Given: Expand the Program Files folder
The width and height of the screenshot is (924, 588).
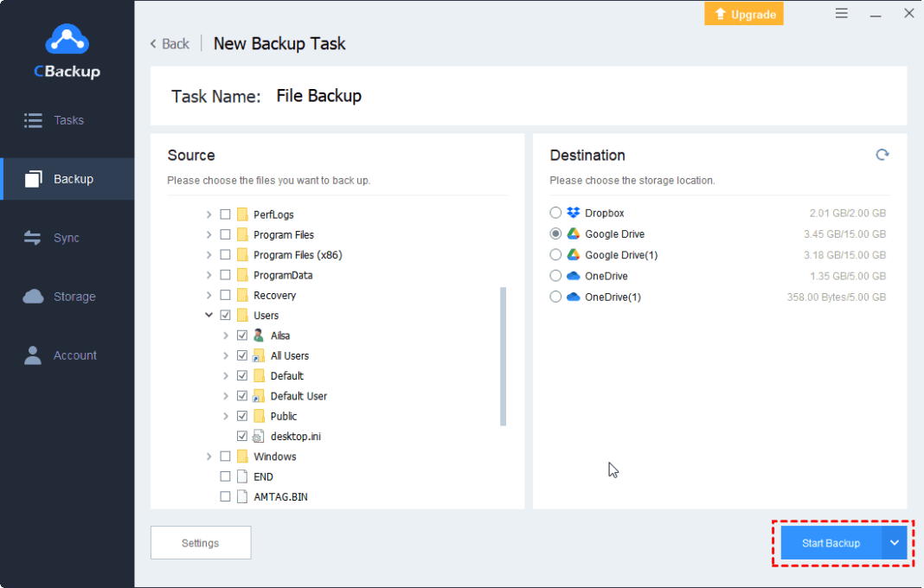Looking at the screenshot, I should [209, 234].
